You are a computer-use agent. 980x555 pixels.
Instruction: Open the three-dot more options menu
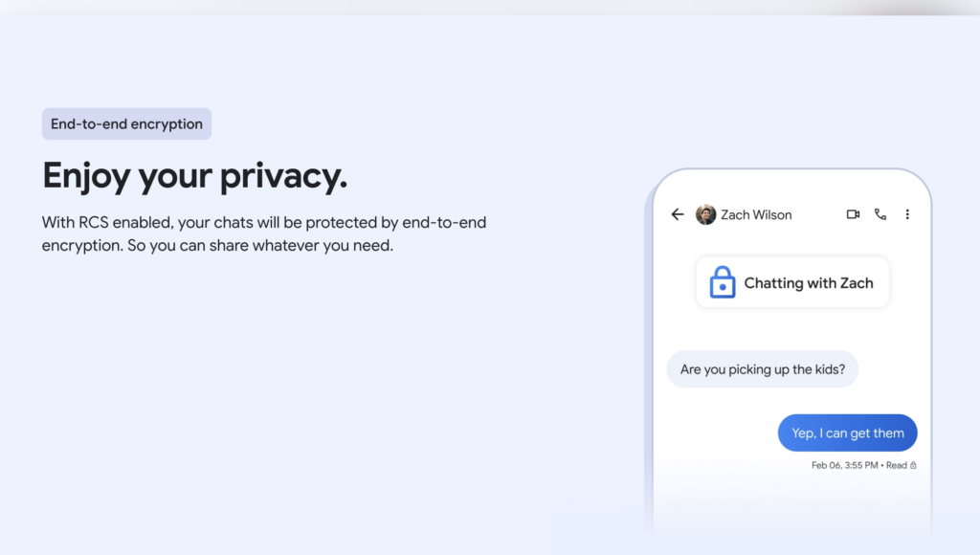pos(907,214)
